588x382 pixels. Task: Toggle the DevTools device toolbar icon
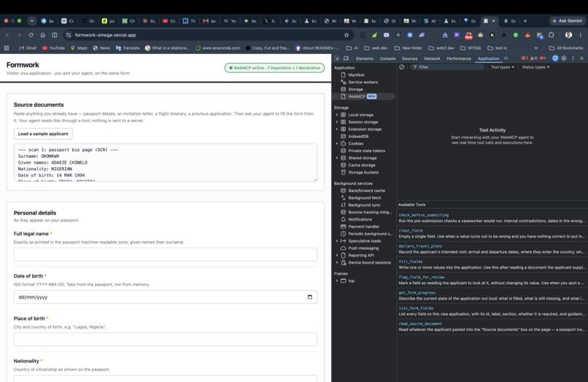[x=346, y=58]
